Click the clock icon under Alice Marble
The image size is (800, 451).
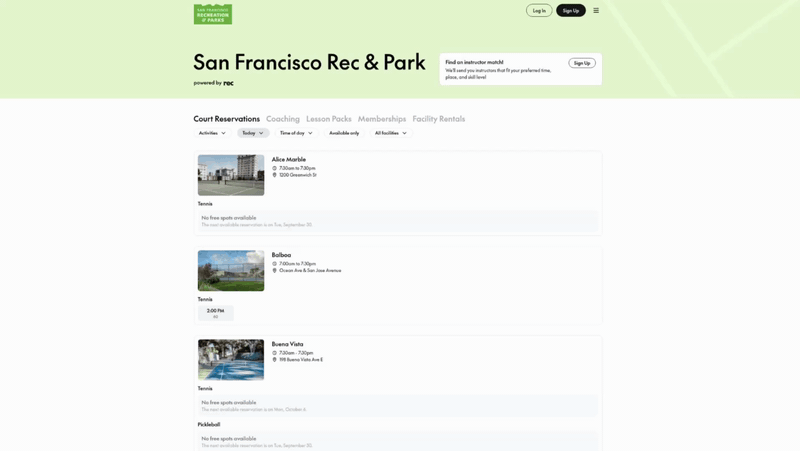click(x=275, y=168)
